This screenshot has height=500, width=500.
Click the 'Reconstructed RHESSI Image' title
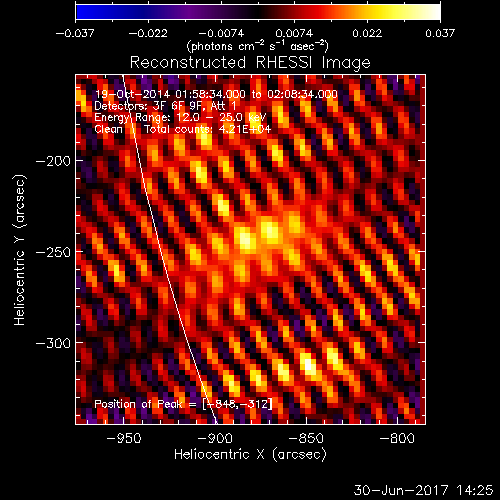click(250, 63)
